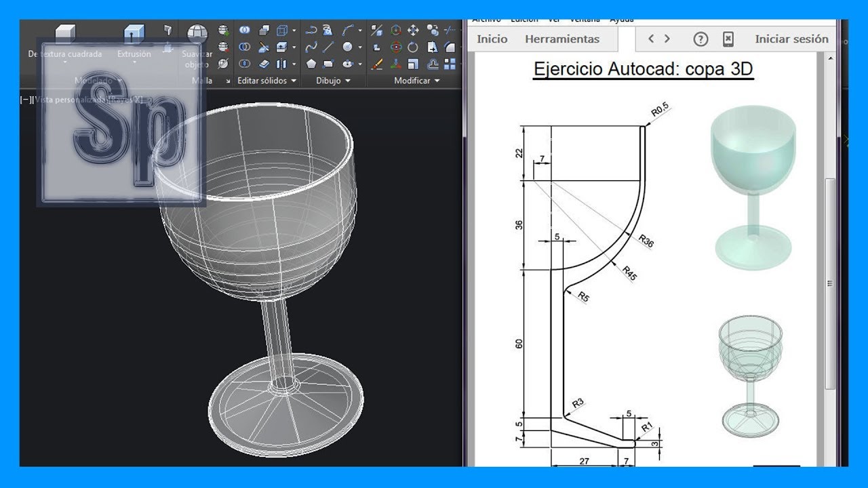Click the Fillet tool in Modificar panel
The height and width of the screenshot is (488, 868).
(x=450, y=47)
